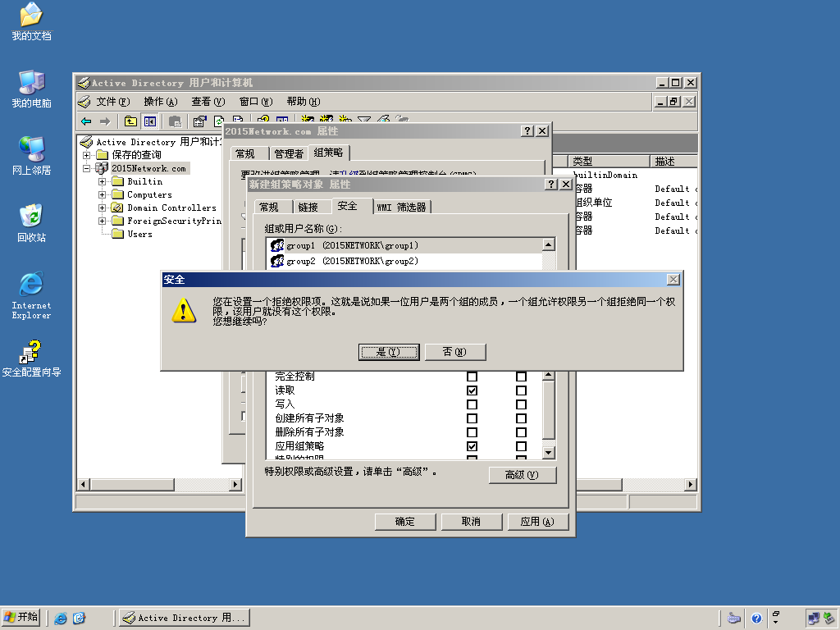
Task: Click the group2 icon in the user list
Action: pyautogui.click(x=277, y=261)
